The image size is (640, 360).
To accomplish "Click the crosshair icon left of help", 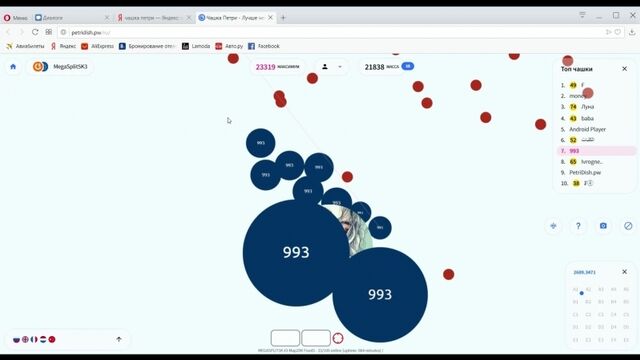I will (x=553, y=226).
